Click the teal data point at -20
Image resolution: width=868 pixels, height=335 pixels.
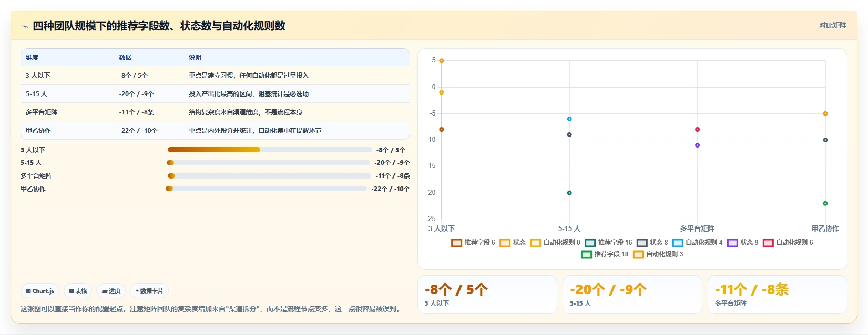point(569,193)
